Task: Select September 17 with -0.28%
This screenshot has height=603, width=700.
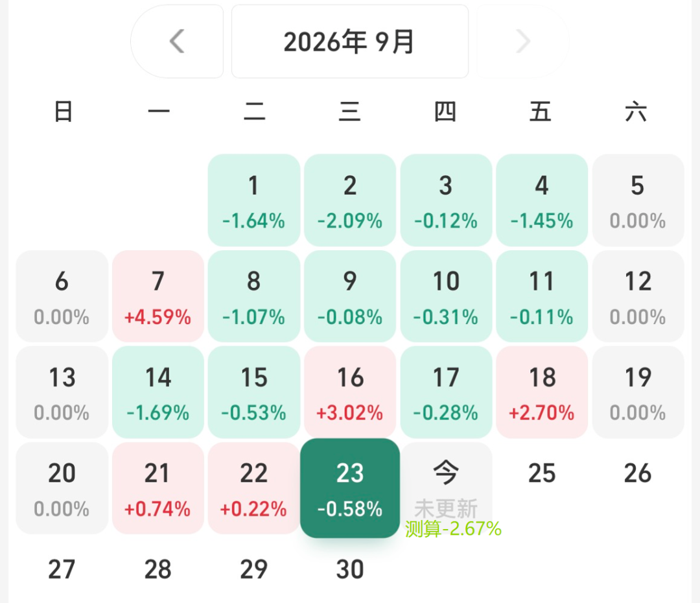Action: (x=446, y=392)
